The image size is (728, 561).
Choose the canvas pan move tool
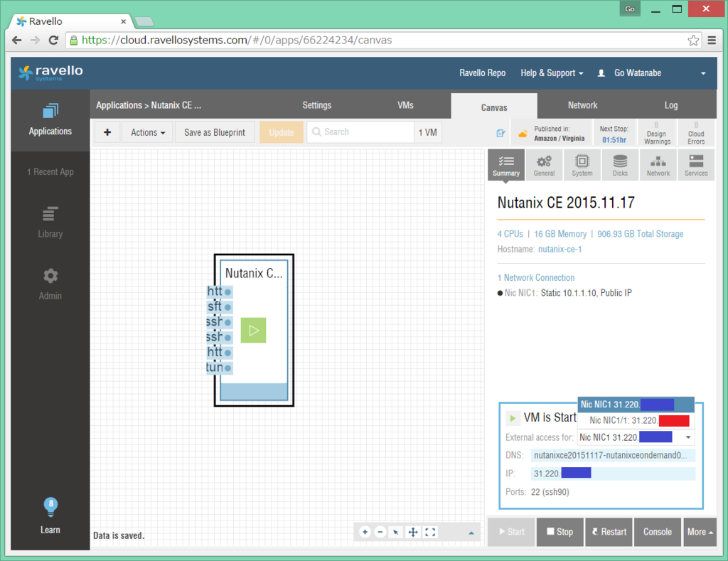coord(413,533)
